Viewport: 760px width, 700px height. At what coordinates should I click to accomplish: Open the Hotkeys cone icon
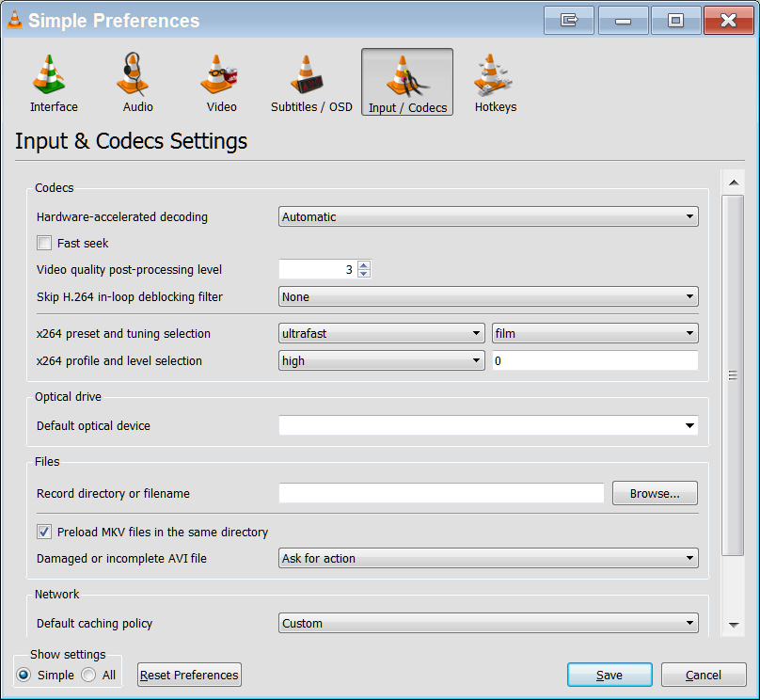493,73
